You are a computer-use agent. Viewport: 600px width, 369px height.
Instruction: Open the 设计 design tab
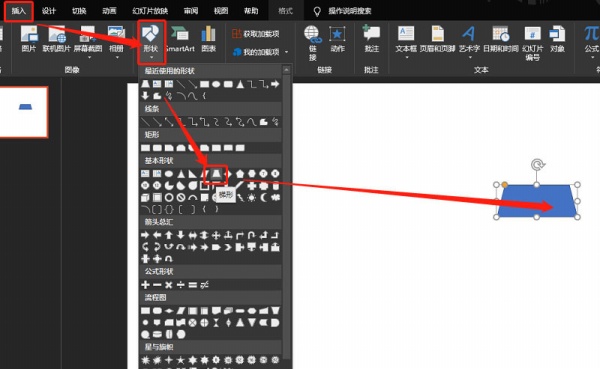49,11
